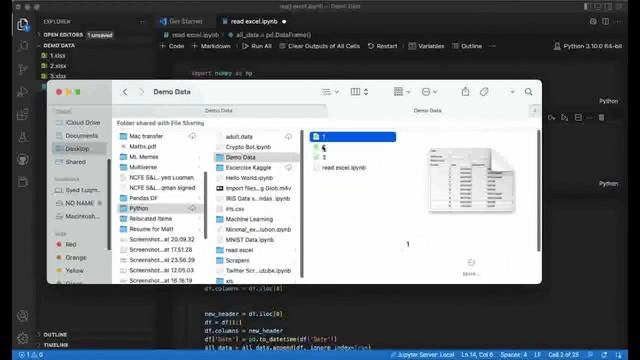The image size is (640, 360).
Task: Click Run All in notebook toolbar
Action: point(257,46)
